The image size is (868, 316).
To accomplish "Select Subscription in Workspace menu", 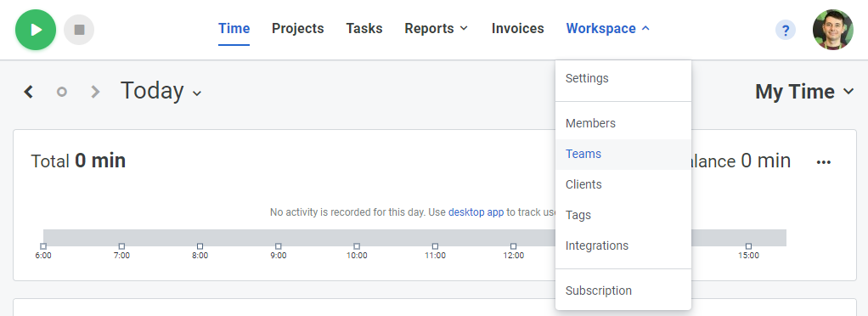I will (623, 291).
